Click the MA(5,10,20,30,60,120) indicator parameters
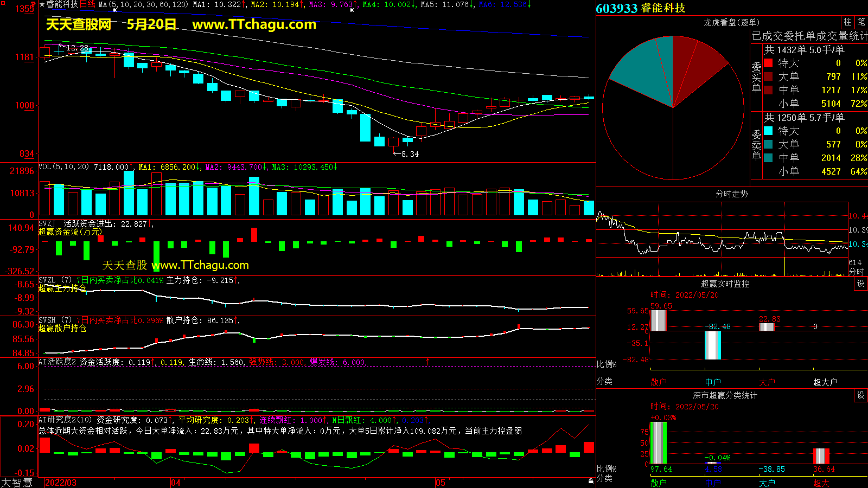The image size is (868, 488). click(143, 4)
